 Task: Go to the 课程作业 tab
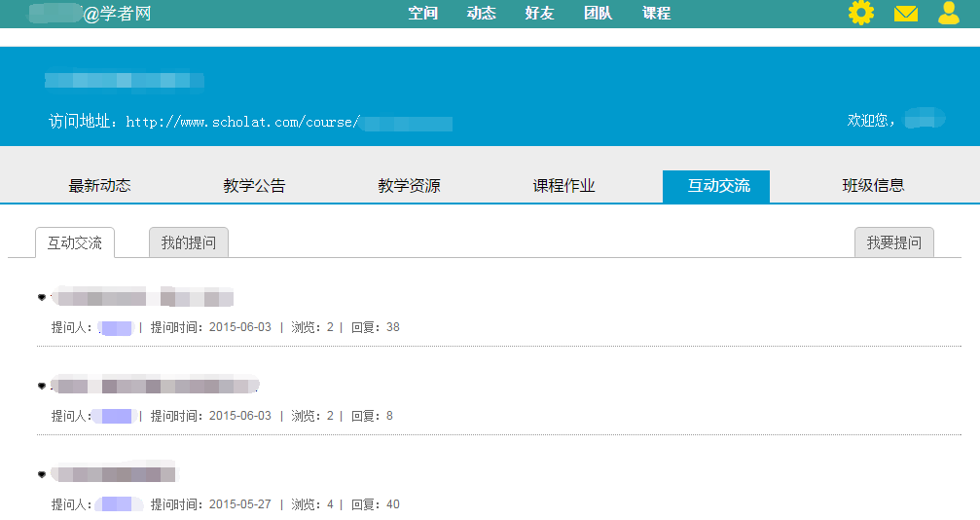pos(563,186)
